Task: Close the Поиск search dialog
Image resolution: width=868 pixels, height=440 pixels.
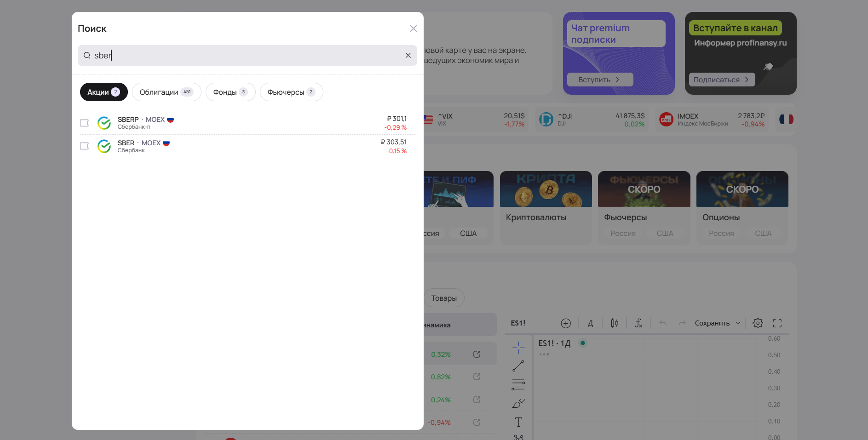Action: tap(413, 29)
